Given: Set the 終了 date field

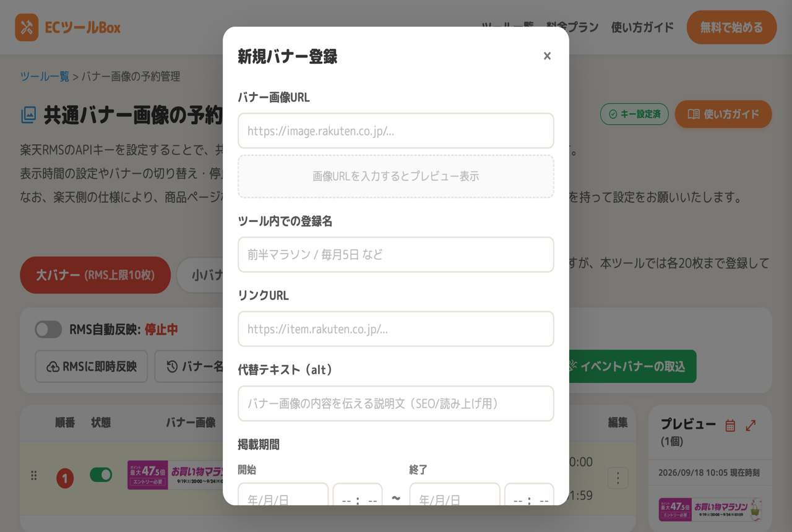Looking at the screenshot, I should point(455,495).
